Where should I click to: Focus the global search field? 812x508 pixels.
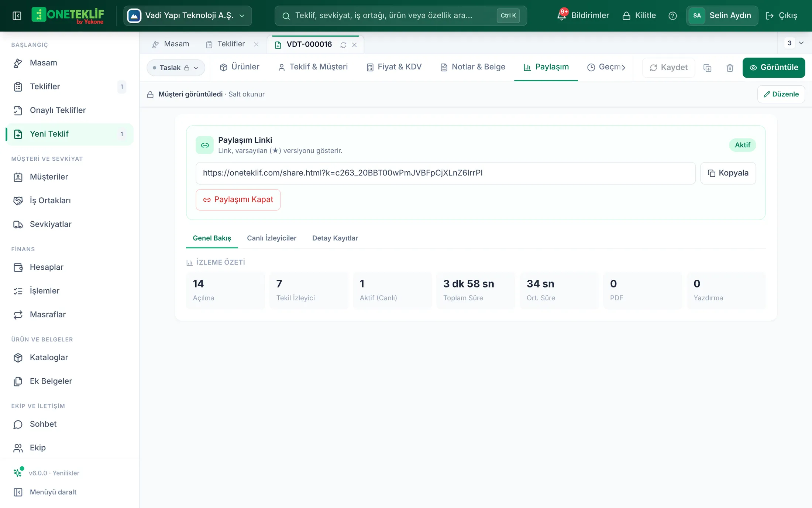(400, 16)
